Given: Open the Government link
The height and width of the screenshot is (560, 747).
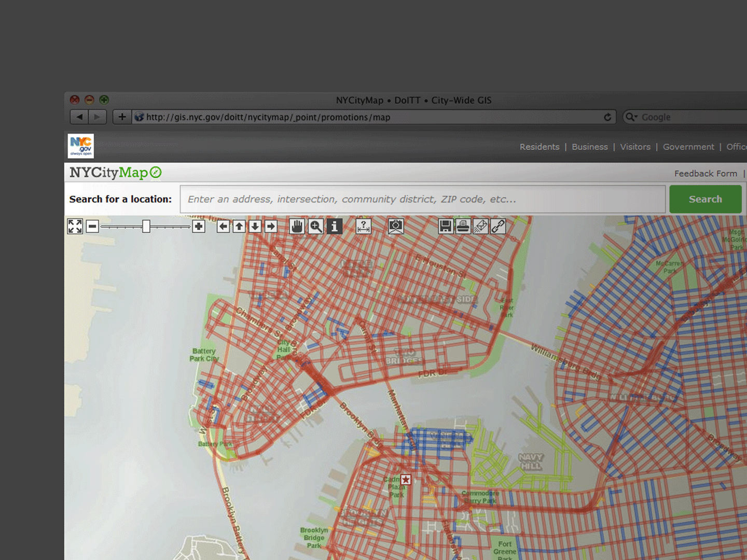Looking at the screenshot, I should coord(688,147).
